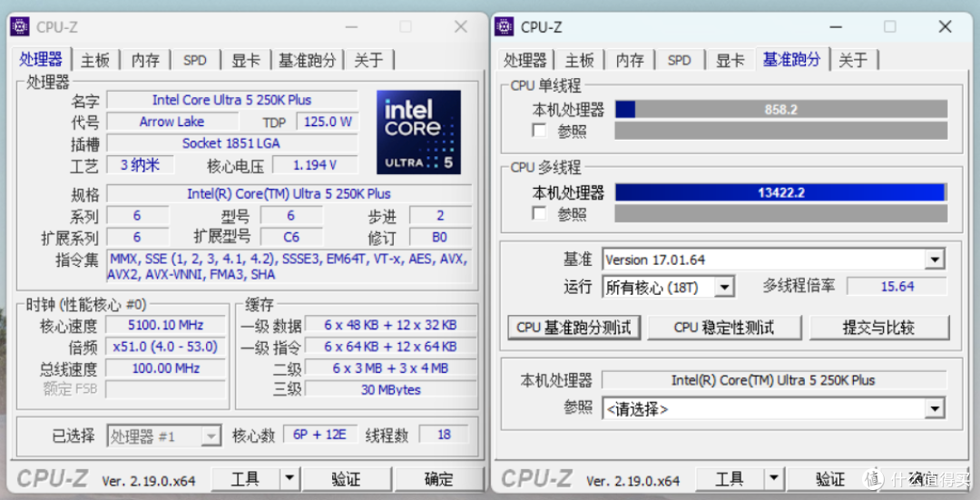980x500 pixels.
Task: Click multi-thread 参照 reference bar
Action: tap(781, 214)
